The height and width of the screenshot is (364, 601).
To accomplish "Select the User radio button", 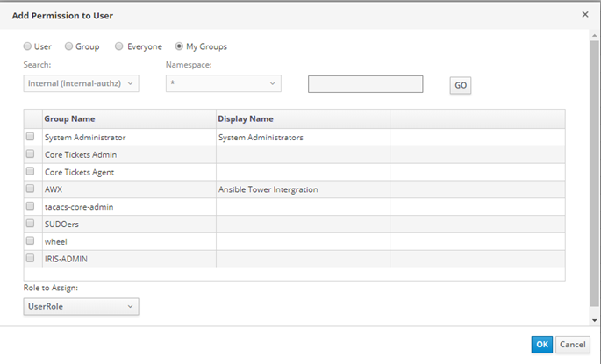I will click(x=27, y=46).
